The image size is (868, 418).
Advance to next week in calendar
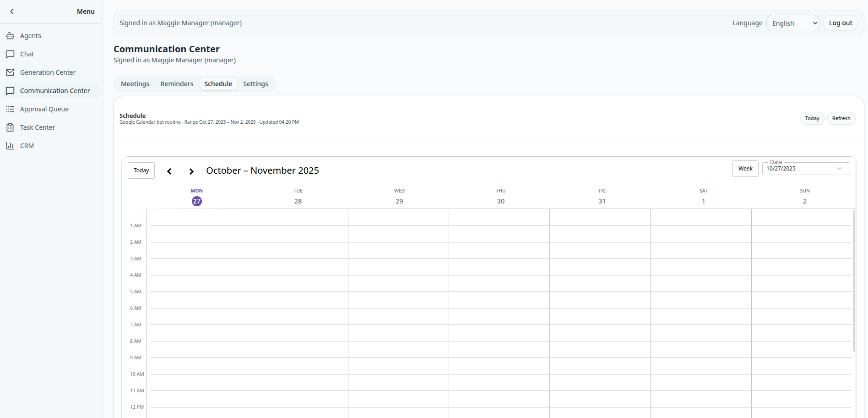(191, 171)
